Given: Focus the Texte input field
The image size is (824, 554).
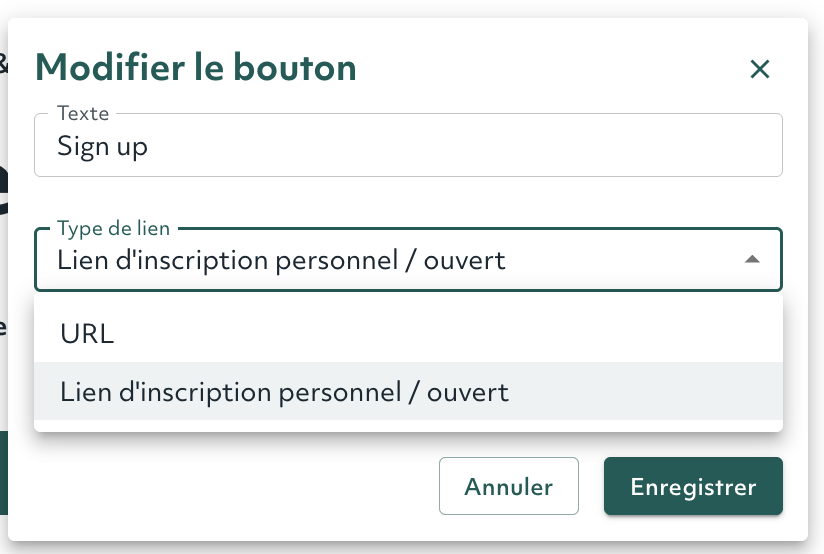Looking at the screenshot, I should [x=408, y=145].
